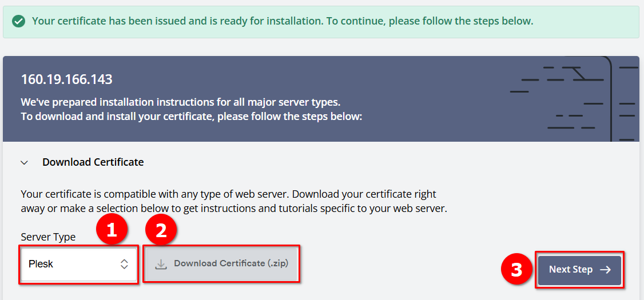The image size is (644, 300).
Task: Click the Next Step button
Action: click(579, 270)
